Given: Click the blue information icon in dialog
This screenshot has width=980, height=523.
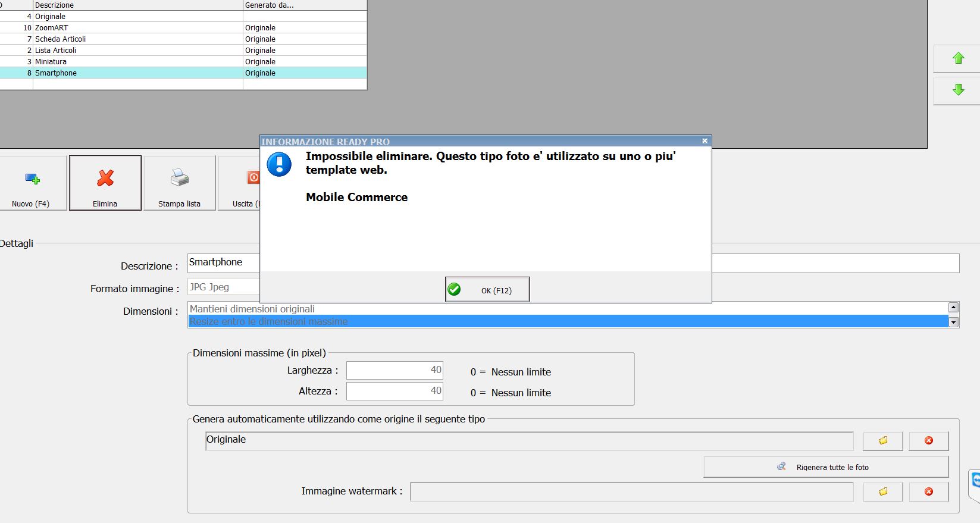Looking at the screenshot, I should [x=279, y=164].
